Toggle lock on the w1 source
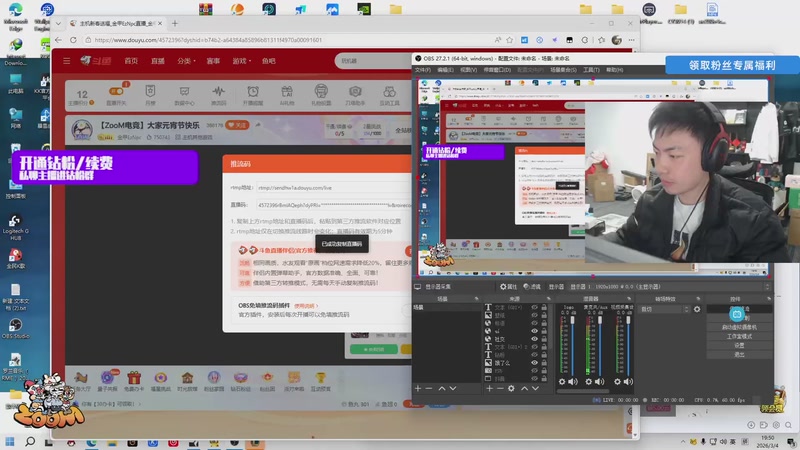800x450 pixels. (x=544, y=331)
